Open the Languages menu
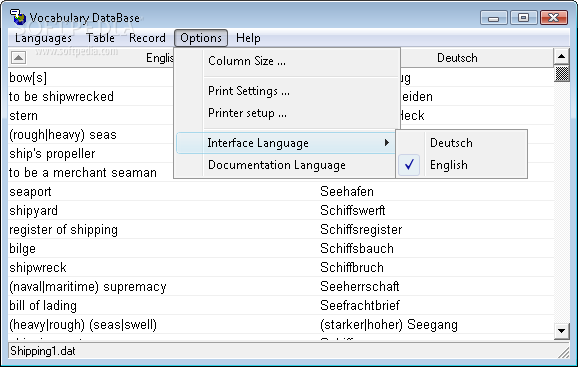Viewport: 578px width, 367px height. click(43, 38)
